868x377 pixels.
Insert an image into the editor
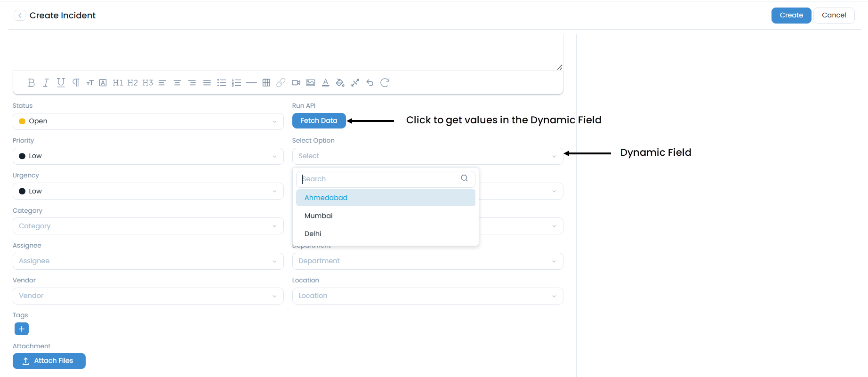coord(310,83)
